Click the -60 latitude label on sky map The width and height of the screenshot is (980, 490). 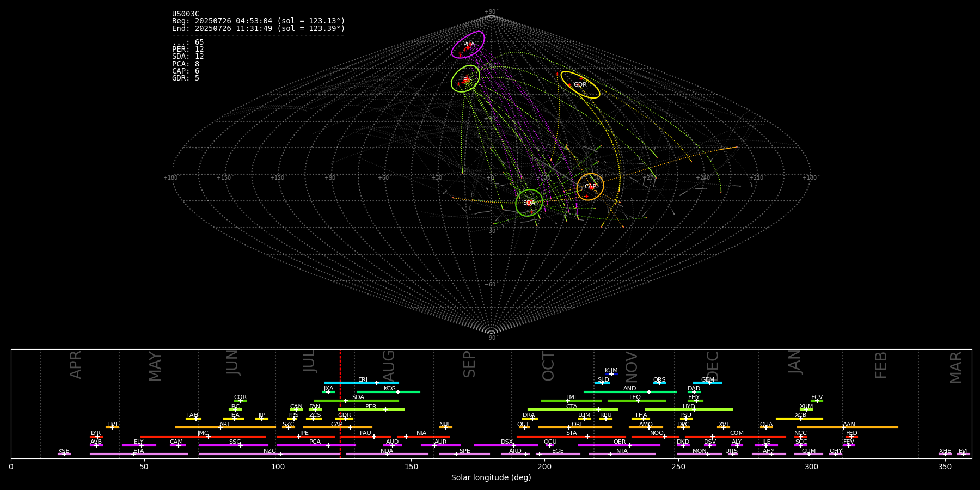click(490, 285)
